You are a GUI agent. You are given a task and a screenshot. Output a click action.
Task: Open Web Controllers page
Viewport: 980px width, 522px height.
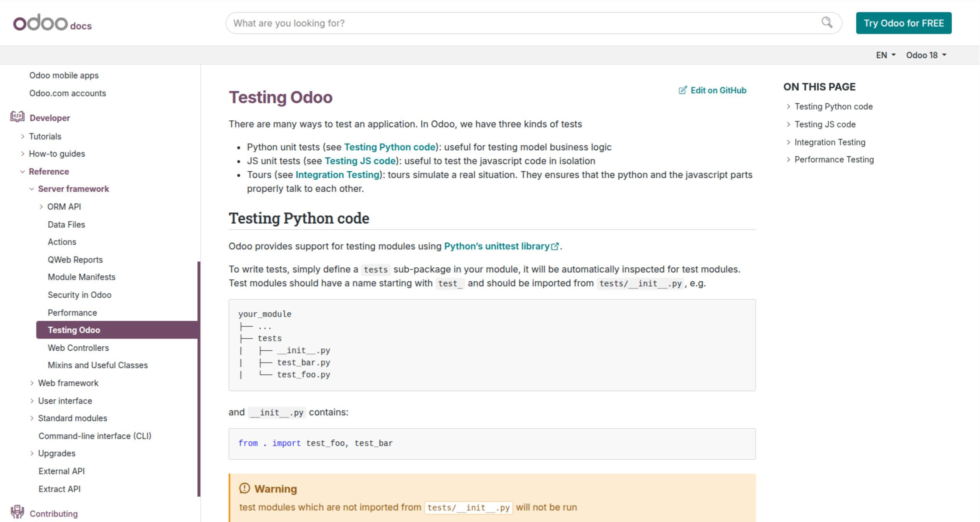pyautogui.click(x=78, y=348)
